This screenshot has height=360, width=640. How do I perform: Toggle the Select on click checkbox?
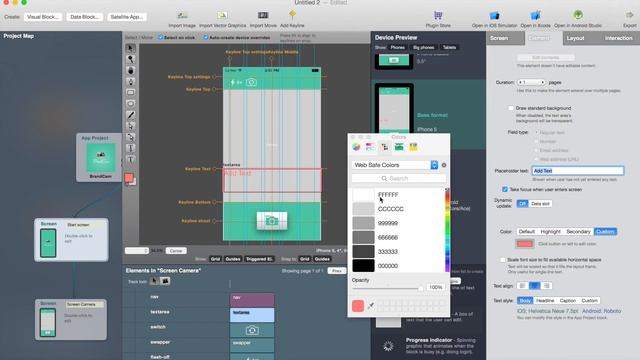[160, 38]
